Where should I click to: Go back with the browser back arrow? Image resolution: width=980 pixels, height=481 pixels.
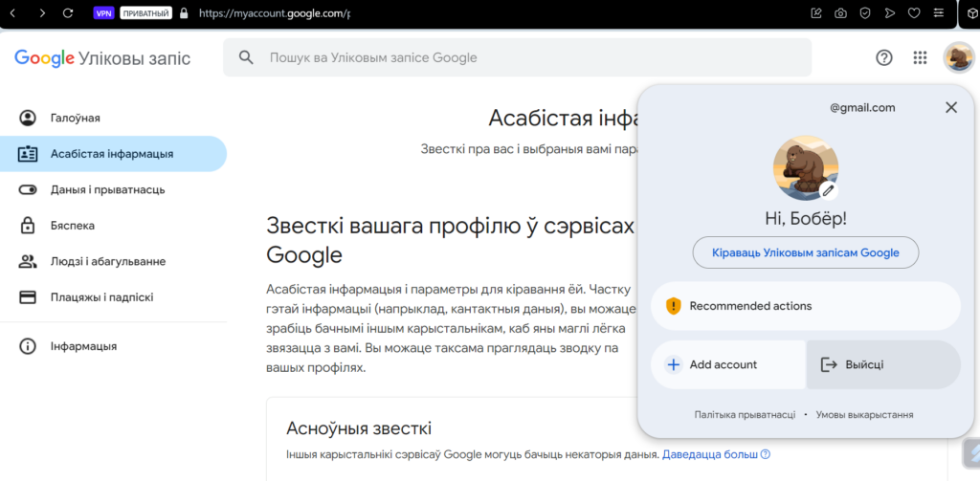(12, 12)
